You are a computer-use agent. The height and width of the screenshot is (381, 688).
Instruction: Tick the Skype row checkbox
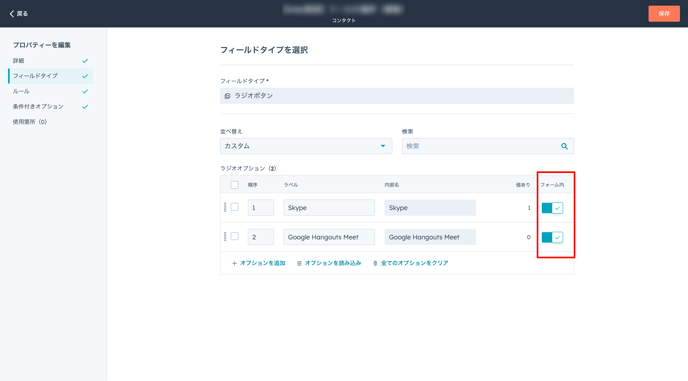[235, 207]
